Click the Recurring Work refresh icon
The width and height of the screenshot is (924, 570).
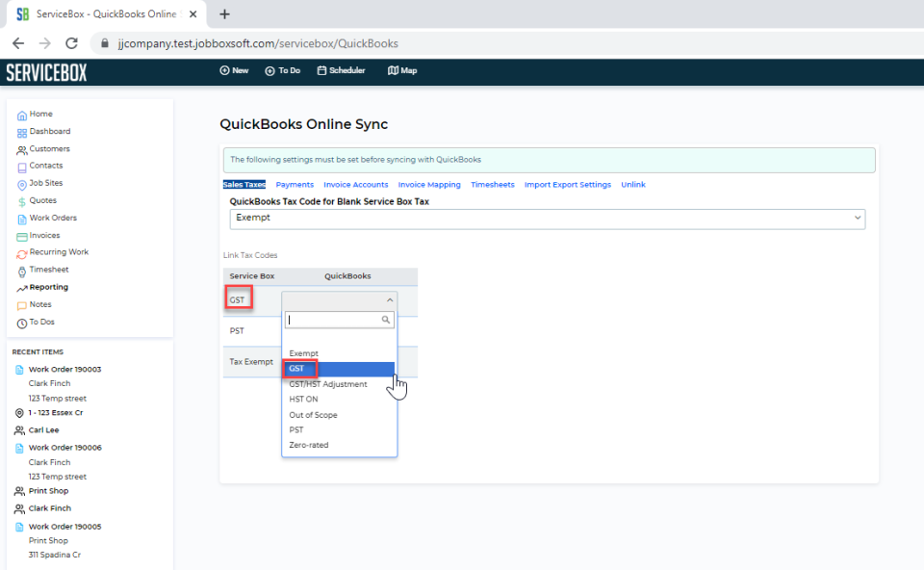(22, 254)
